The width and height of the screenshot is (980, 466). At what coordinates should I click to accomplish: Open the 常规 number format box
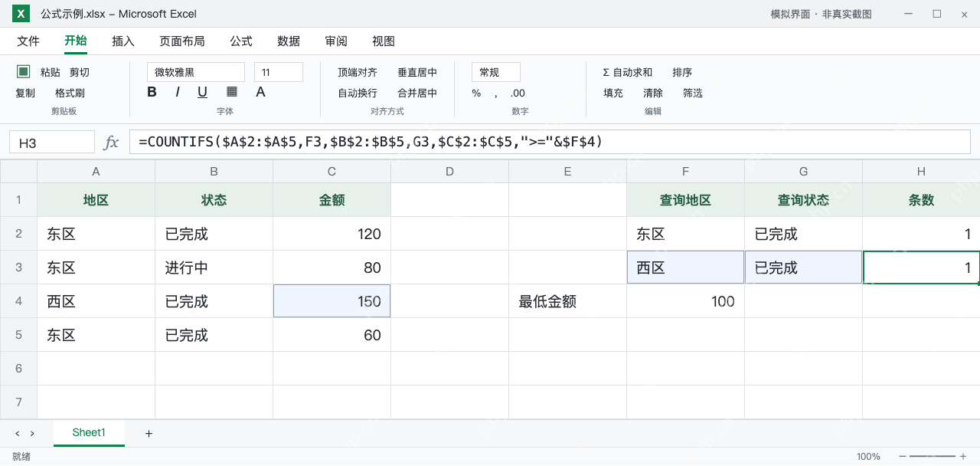tap(496, 72)
